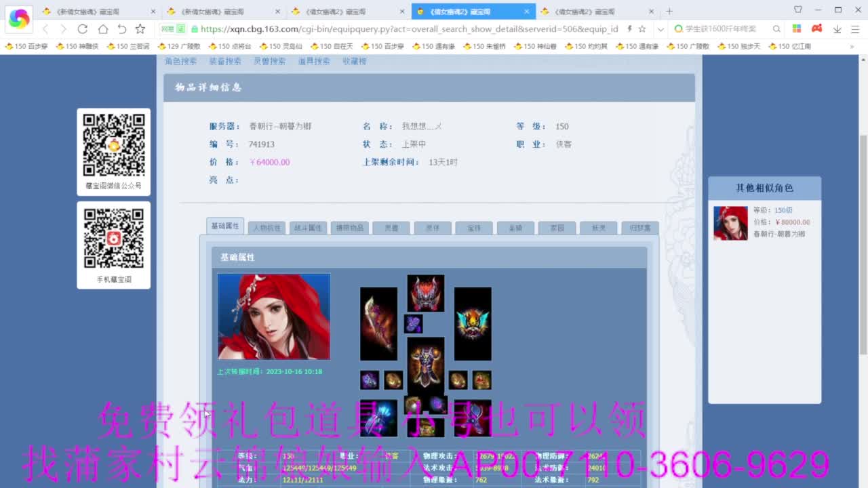Open the 灵兽搜索 pet search section
This screenshot has width=868, height=488.
click(271, 60)
